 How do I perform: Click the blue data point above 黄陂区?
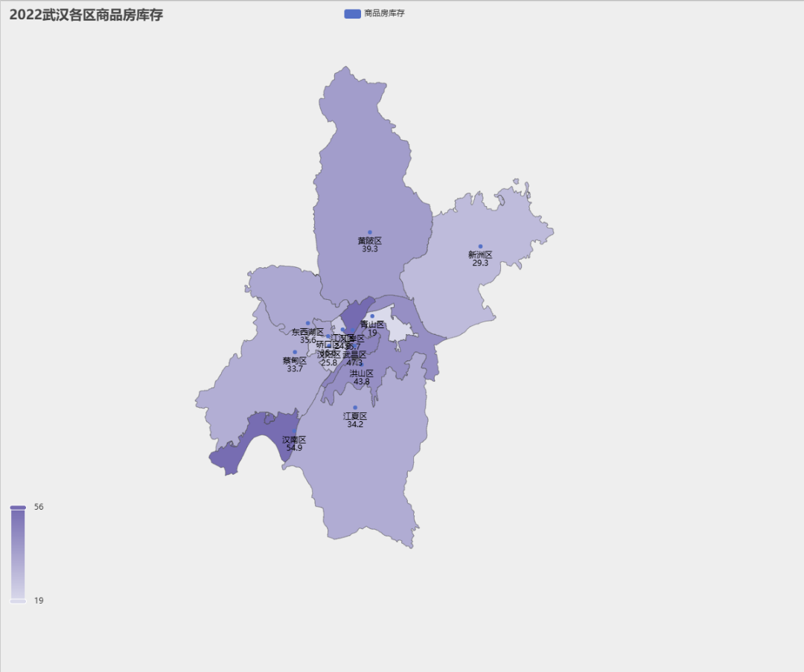point(370,232)
